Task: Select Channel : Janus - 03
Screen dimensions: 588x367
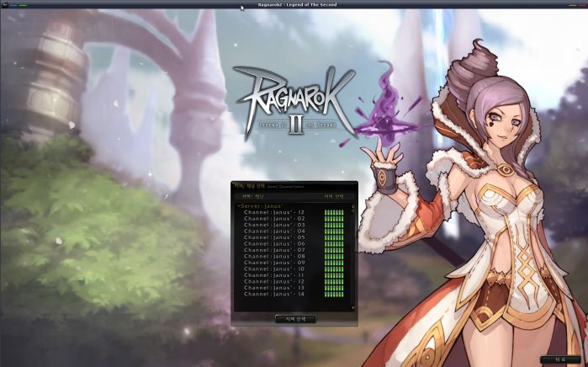Action: pos(274,225)
